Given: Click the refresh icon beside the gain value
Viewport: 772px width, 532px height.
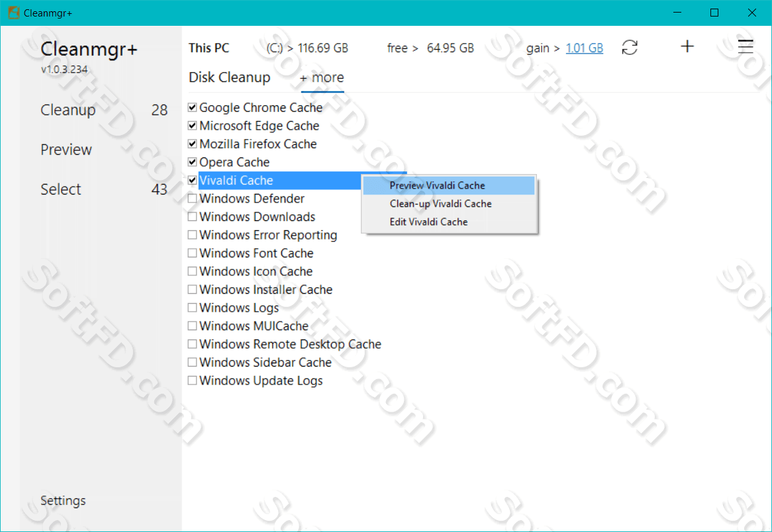Looking at the screenshot, I should [x=630, y=48].
